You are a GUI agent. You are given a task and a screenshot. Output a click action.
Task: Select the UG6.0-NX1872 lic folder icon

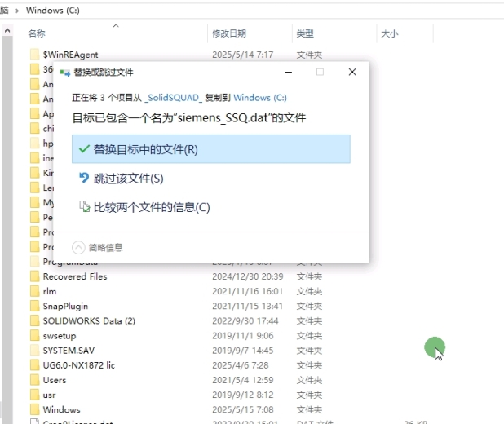pyautogui.click(x=34, y=365)
